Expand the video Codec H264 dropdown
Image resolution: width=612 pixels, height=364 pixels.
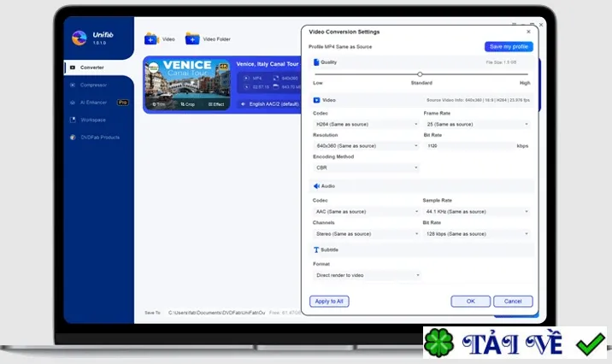point(366,124)
